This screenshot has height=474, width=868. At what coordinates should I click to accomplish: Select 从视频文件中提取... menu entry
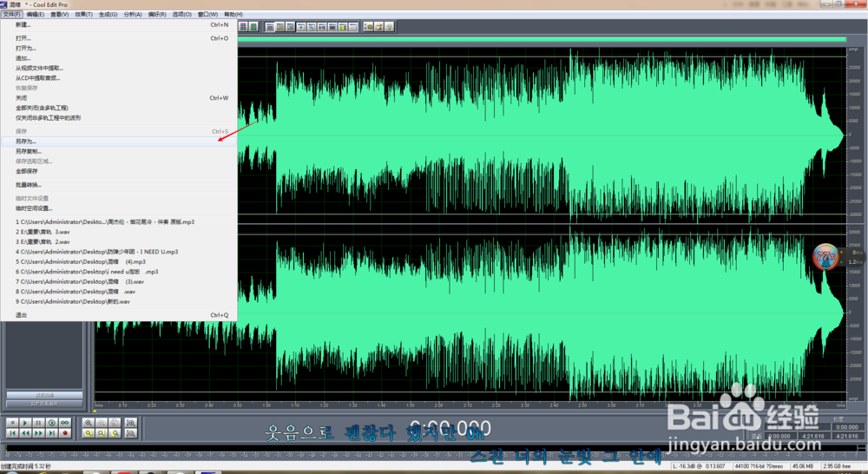click(118, 68)
